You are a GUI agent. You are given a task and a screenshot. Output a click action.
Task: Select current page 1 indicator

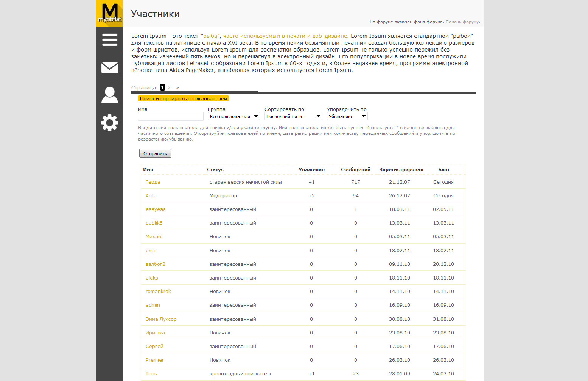tap(162, 87)
